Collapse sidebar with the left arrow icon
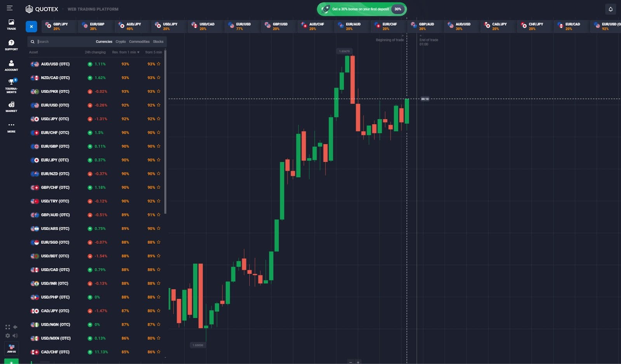Viewport: 621px width, 364px height. coord(15,327)
